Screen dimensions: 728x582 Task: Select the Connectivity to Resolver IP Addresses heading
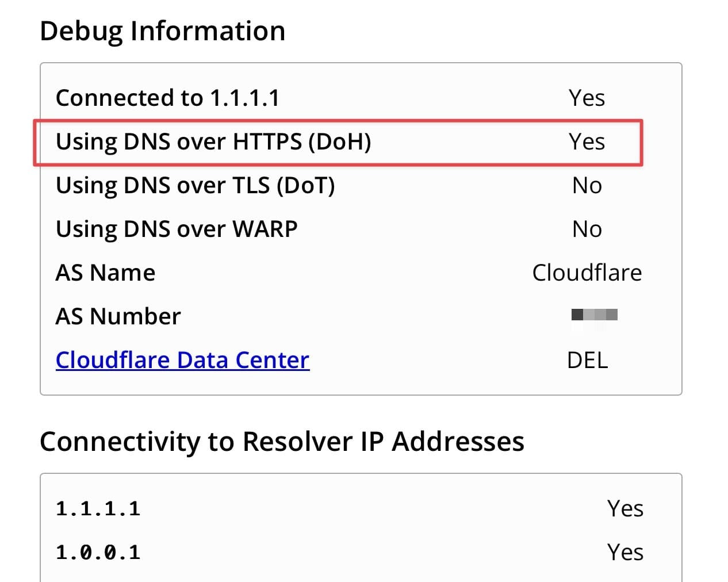(x=282, y=441)
